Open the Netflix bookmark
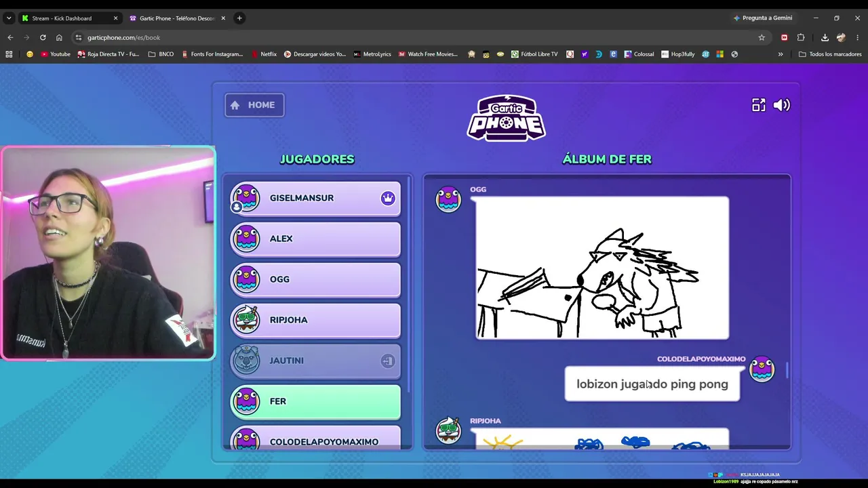This screenshot has height=488, width=868. point(264,54)
